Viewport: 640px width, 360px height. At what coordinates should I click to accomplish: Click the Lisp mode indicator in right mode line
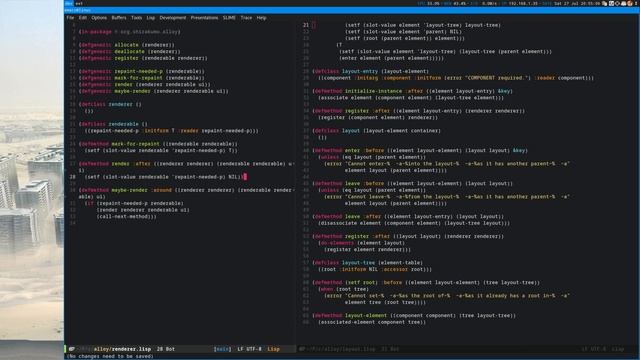[x=618, y=349]
